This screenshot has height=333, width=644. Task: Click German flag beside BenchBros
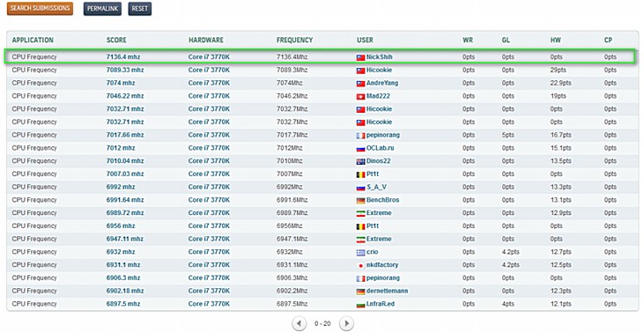click(x=360, y=200)
